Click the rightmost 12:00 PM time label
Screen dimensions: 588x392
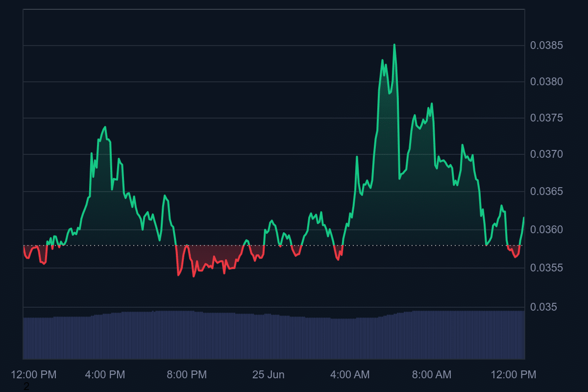(x=514, y=375)
